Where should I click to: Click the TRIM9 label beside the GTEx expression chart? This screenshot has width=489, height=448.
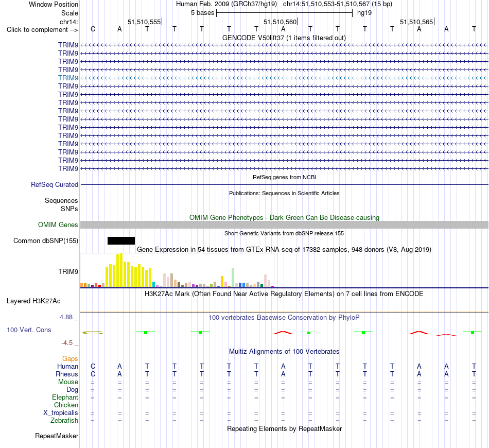click(68, 272)
